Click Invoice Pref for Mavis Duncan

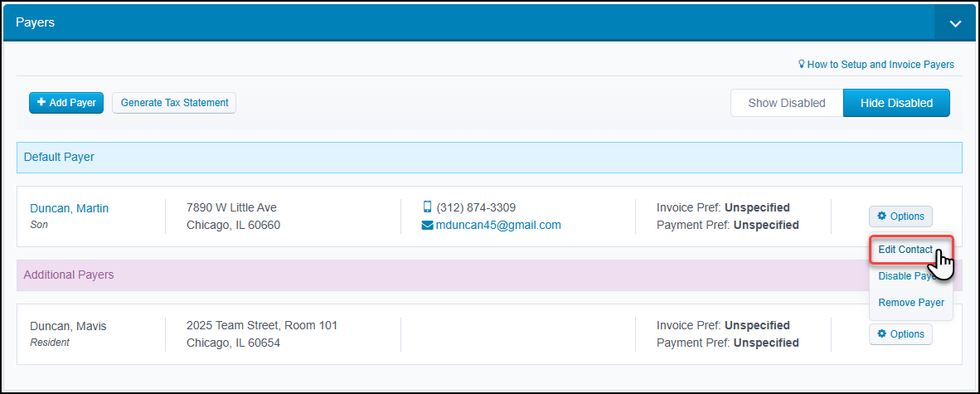coord(723,325)
